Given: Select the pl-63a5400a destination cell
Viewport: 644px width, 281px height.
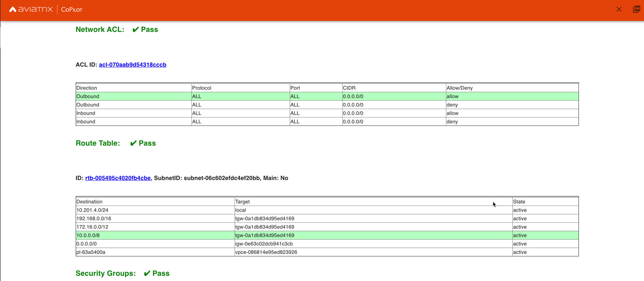Looking at the screenshot, I should [x=91, y=252].
